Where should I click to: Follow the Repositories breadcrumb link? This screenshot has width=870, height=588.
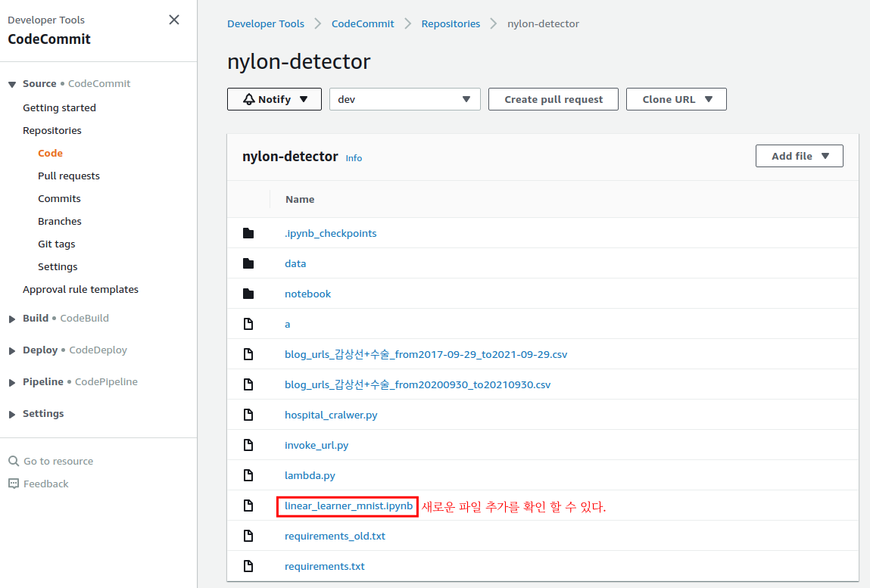coord(451,24)
